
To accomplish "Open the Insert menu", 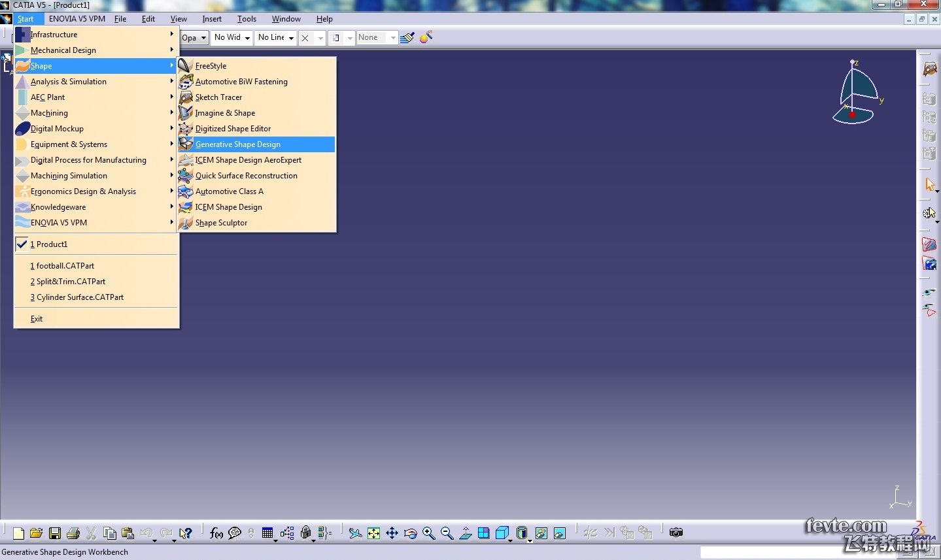I will [212, 19].
